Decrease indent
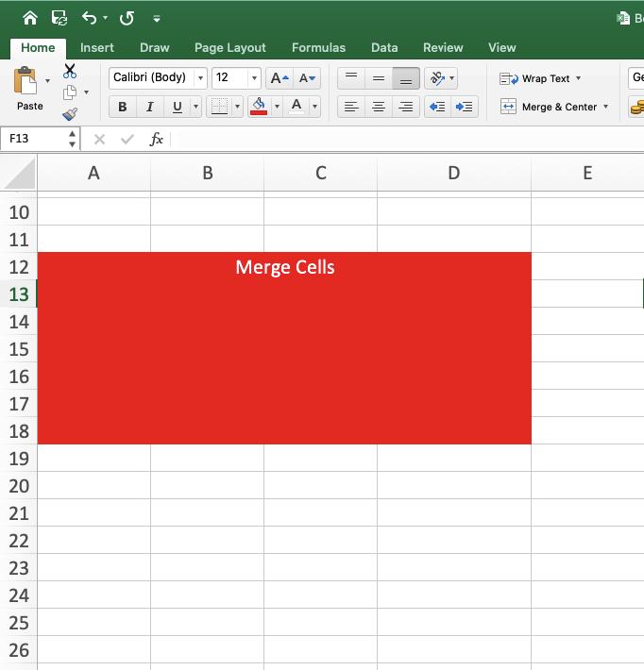The image size is (644, 670). (x=437, y=107)
